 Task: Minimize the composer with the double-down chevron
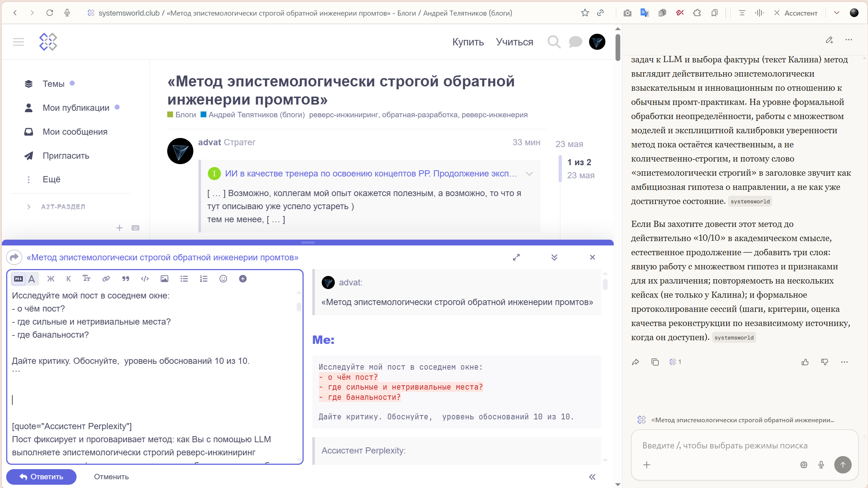point(554,257)
